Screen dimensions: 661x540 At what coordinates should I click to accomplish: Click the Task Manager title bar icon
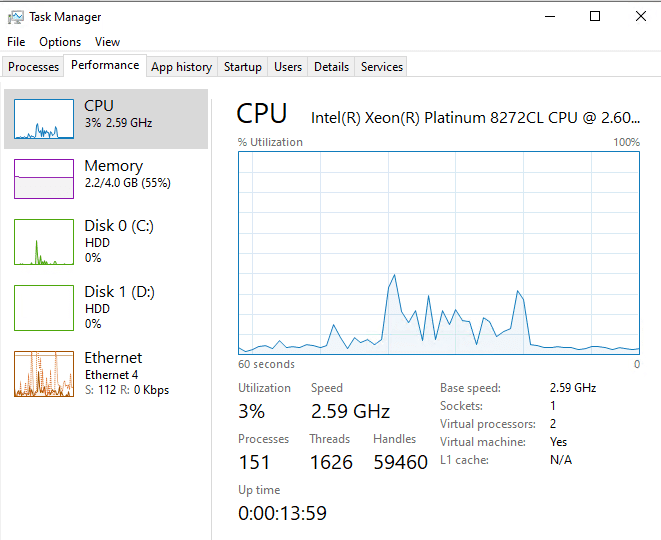[16, 16]
